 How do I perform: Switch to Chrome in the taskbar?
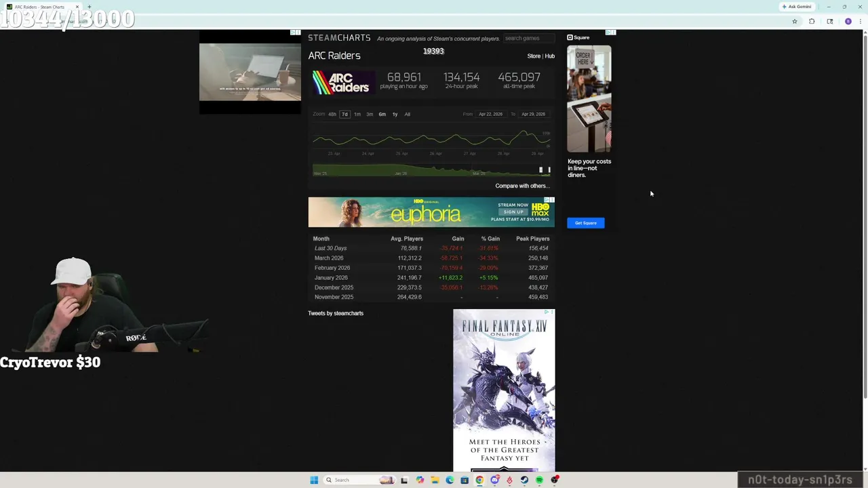point(479,480)
